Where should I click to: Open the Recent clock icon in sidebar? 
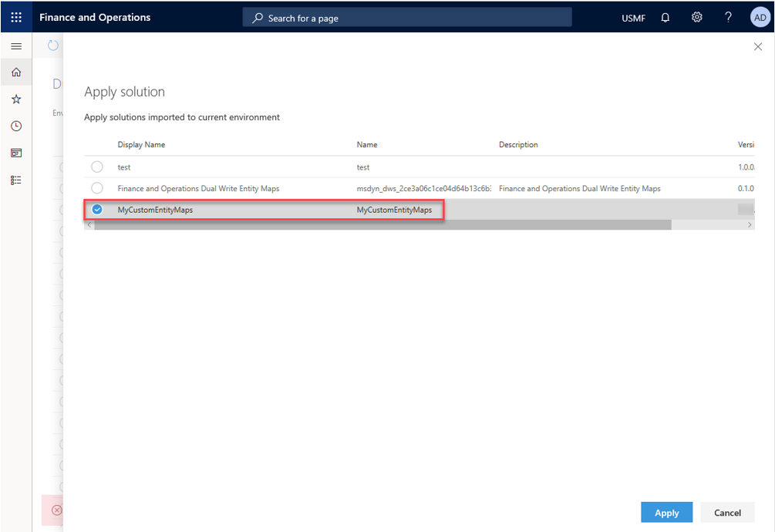click(16, 126)
